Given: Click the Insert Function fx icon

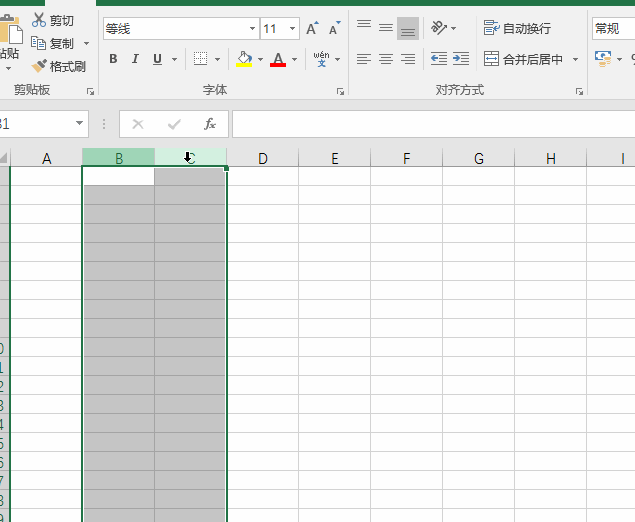Looking at the screenshot, I should (210, 124).
